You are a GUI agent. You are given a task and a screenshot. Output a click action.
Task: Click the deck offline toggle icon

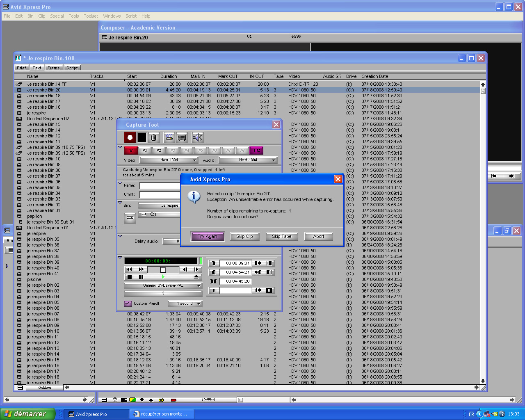coord(182,137)
